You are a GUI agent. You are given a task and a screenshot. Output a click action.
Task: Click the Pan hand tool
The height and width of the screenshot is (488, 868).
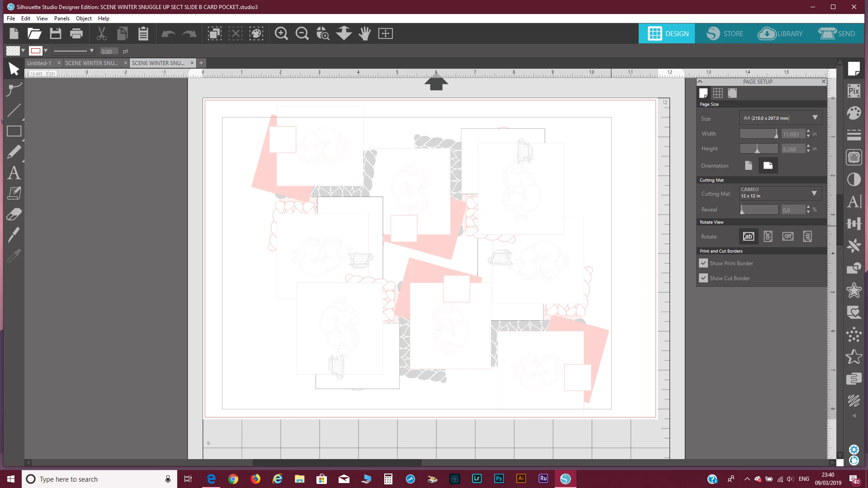(x=364, y=33)
